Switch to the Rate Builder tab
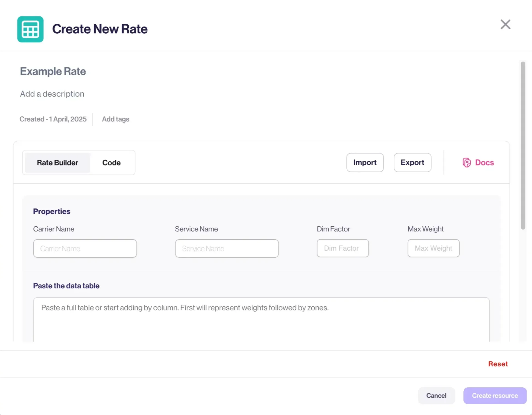Image resolution: width=532 pixels, height=415 pixels. pos(57,162)
